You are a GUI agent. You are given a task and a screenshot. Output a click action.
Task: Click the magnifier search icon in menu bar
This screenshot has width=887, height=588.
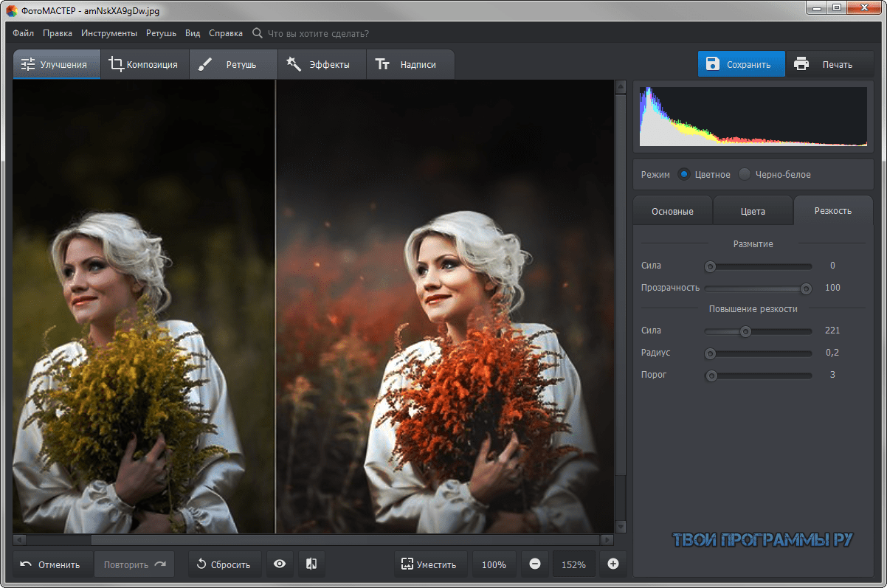pos(257,33)
